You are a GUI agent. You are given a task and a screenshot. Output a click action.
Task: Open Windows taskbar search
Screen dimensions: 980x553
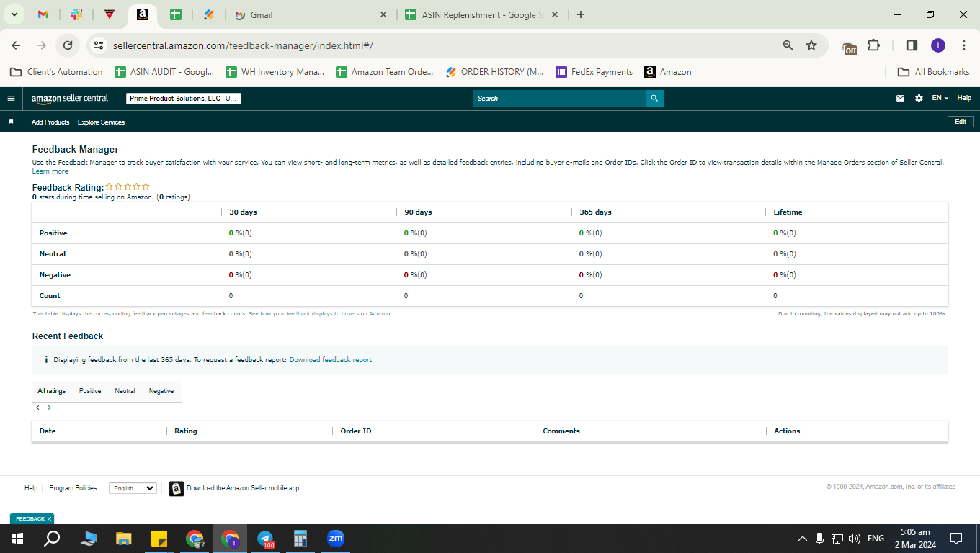[x=52, y=539]
